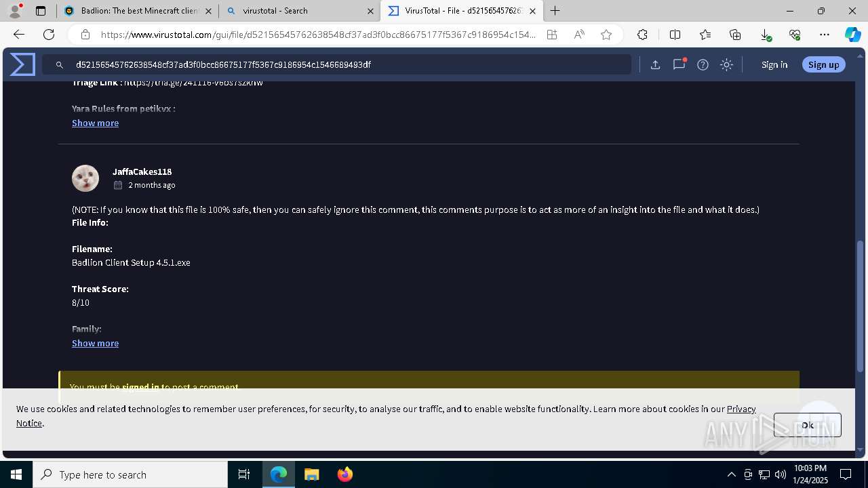Click the scrollbar down arrow
This screenshot has width=868, height=488.
click(x=861, y=449)
